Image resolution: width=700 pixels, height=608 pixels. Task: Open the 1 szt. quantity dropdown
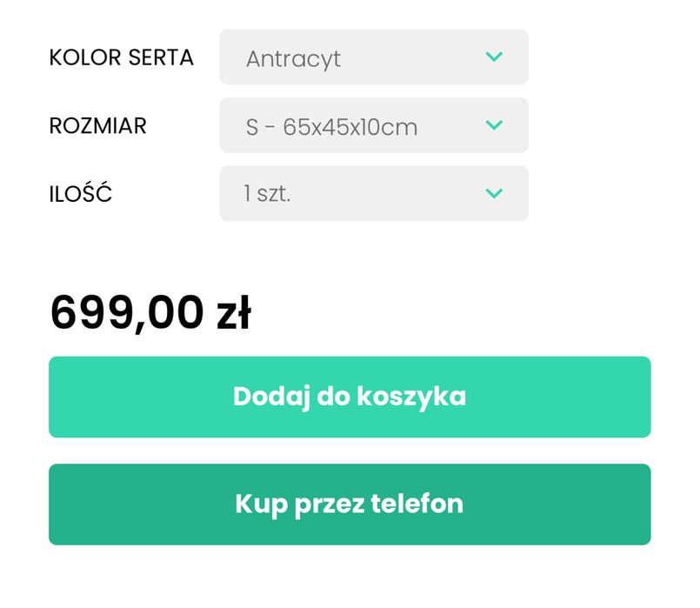[x=373, y=193]
